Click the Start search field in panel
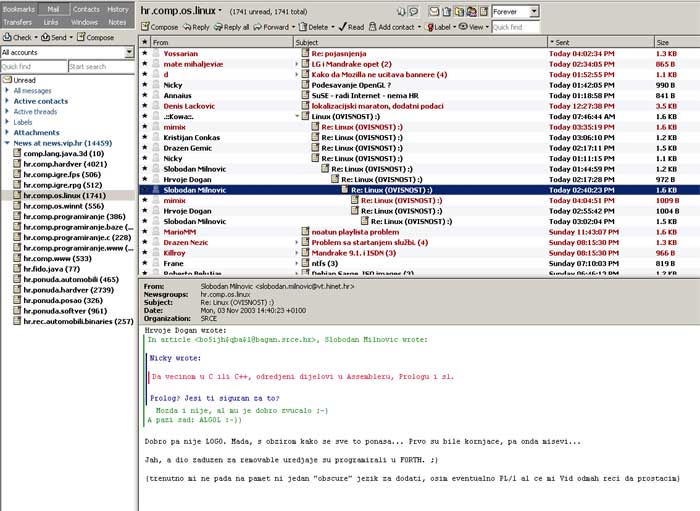The image size is (700, 511). point(100,66)
